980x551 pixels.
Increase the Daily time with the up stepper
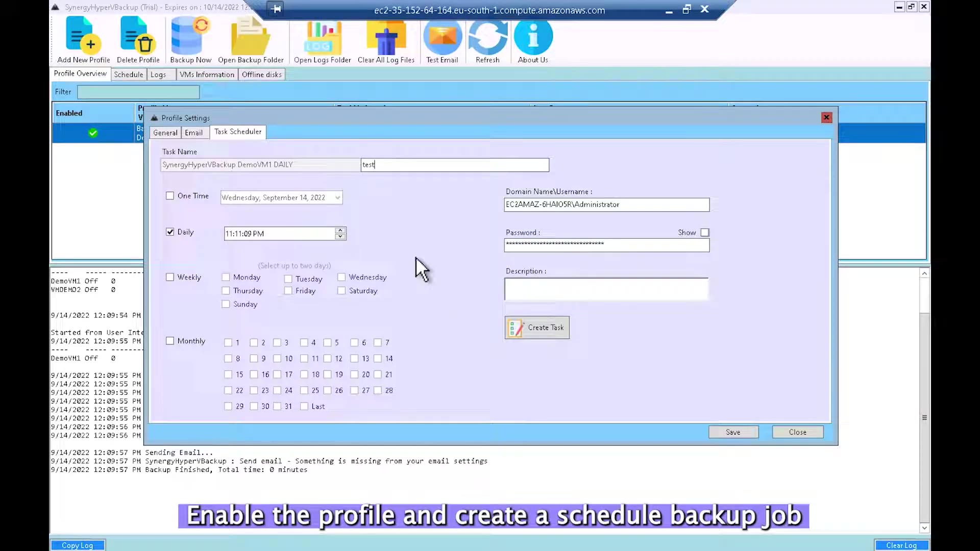[340, 230]
